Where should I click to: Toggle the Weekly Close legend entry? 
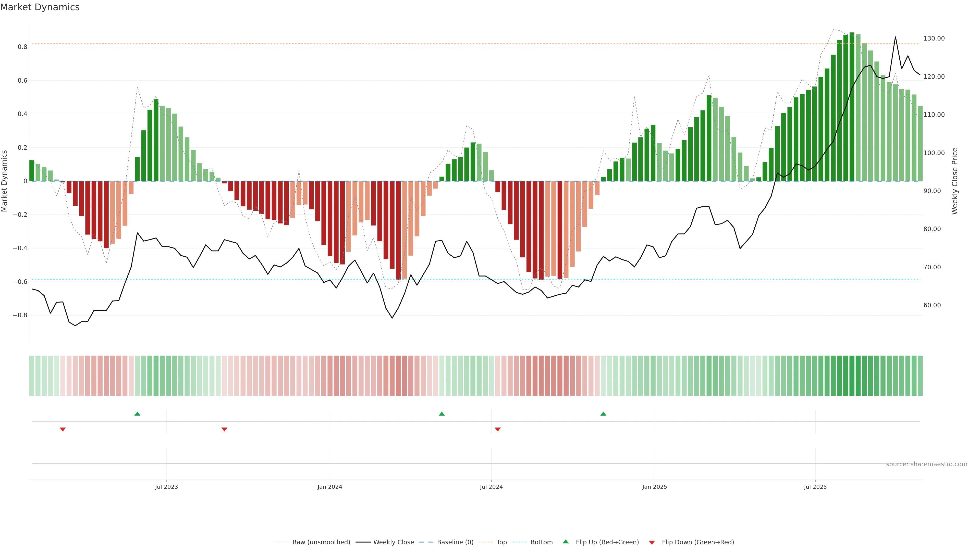pos(393,542)
